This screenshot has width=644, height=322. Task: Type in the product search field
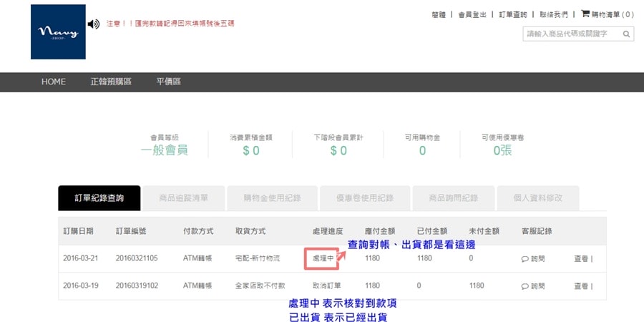572,34
